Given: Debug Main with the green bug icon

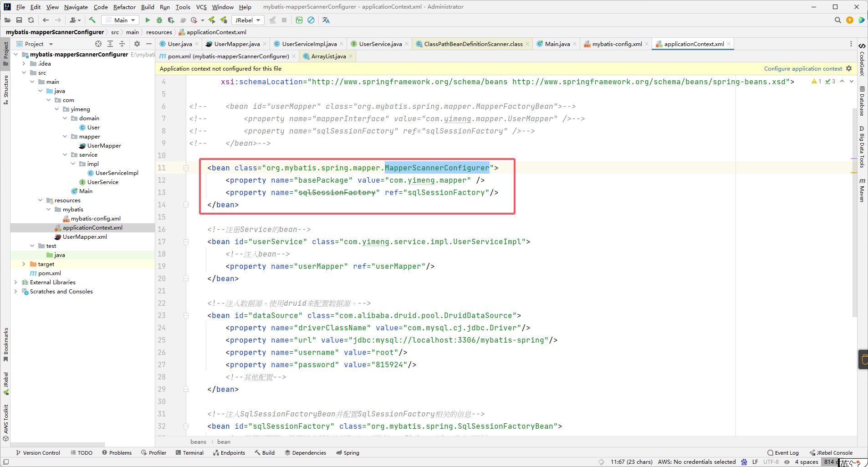Looking at the screenshot, I should 159,20.
